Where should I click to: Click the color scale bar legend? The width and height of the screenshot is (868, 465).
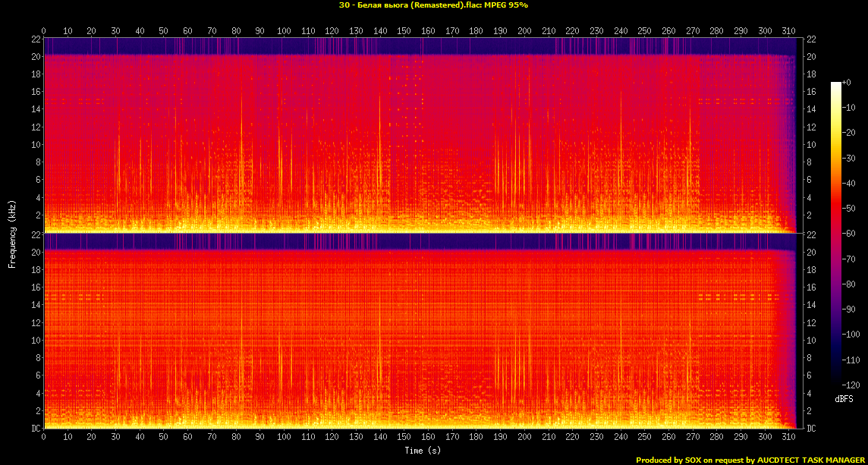pyautogui.click(x=835, y=235)
